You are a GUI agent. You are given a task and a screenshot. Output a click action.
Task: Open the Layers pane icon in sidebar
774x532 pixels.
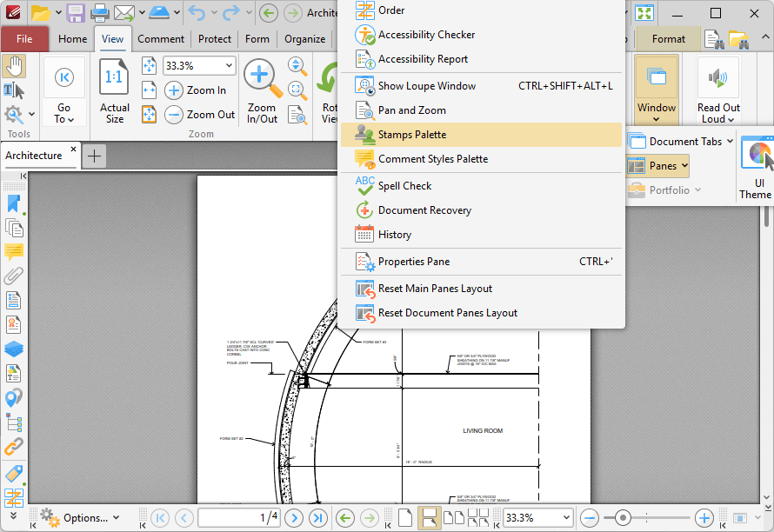(x=14, y=349)
